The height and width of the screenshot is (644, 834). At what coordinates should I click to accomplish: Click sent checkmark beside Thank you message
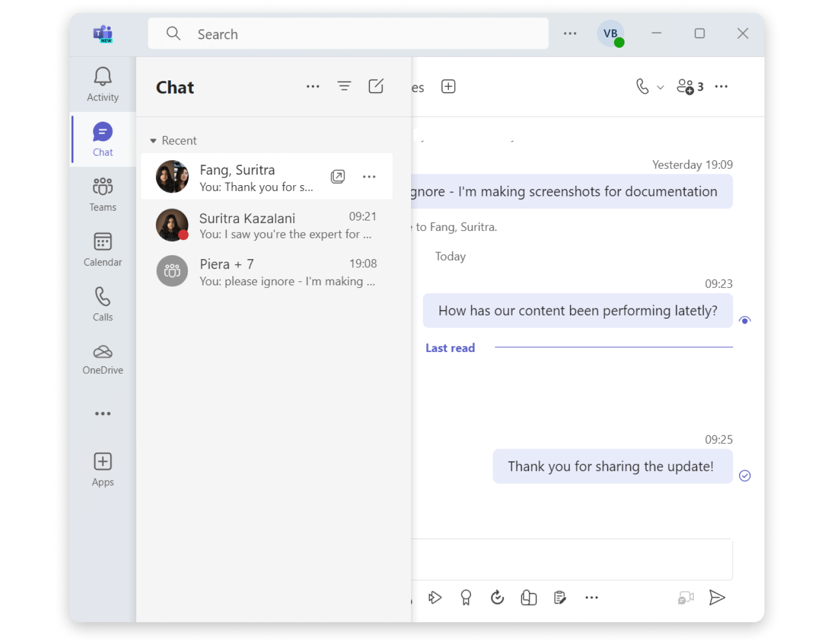[x=745, y=476]
